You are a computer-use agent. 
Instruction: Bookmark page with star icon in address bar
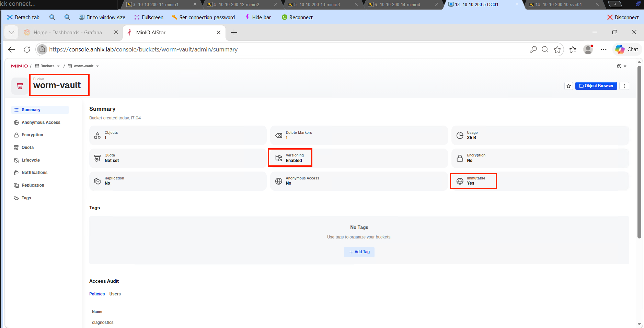pyautogui.click(x=557, y=49)
